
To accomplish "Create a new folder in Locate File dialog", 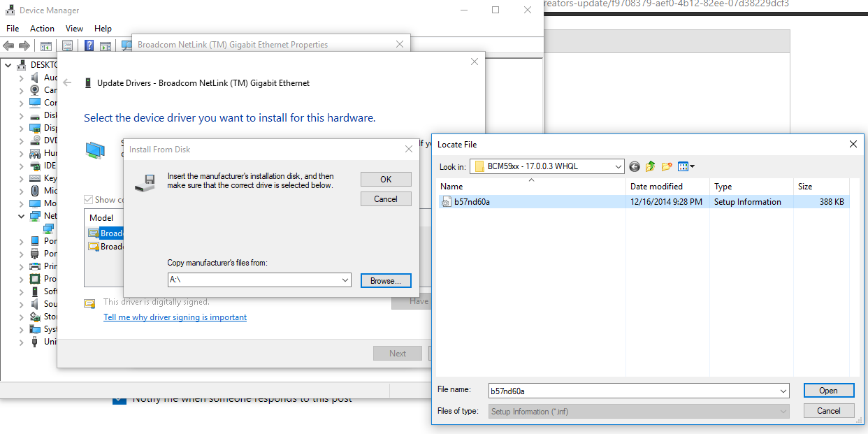I will coord(667,166).
